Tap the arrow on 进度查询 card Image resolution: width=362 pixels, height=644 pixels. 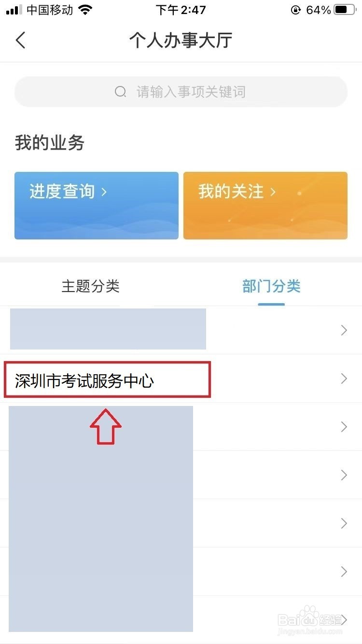pyautogui.click(x=104, y=192)
